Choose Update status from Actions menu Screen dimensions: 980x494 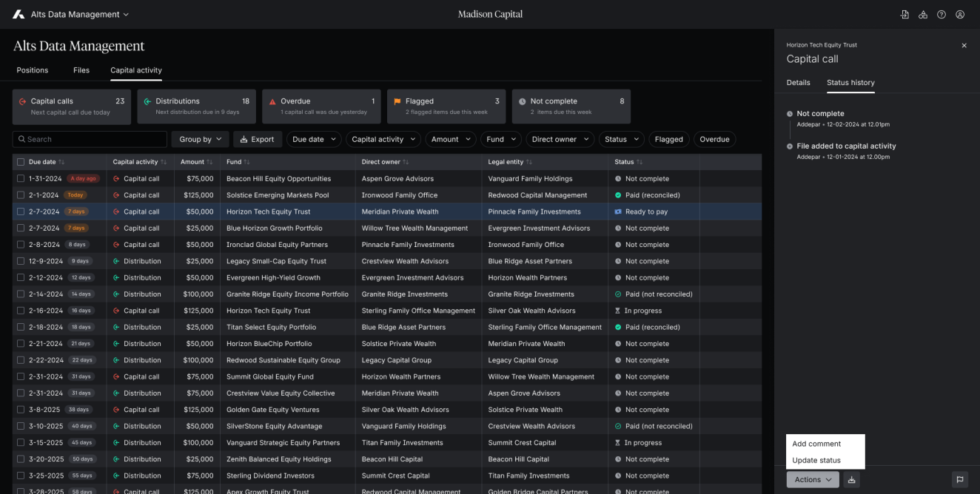[x=816, y=461]
